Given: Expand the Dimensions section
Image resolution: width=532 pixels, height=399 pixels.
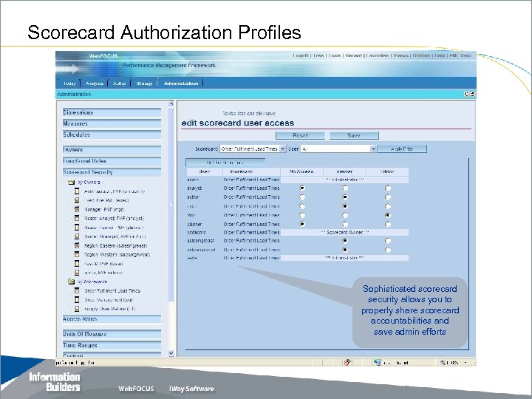Looking at the screenshot, I should (112, 112).
